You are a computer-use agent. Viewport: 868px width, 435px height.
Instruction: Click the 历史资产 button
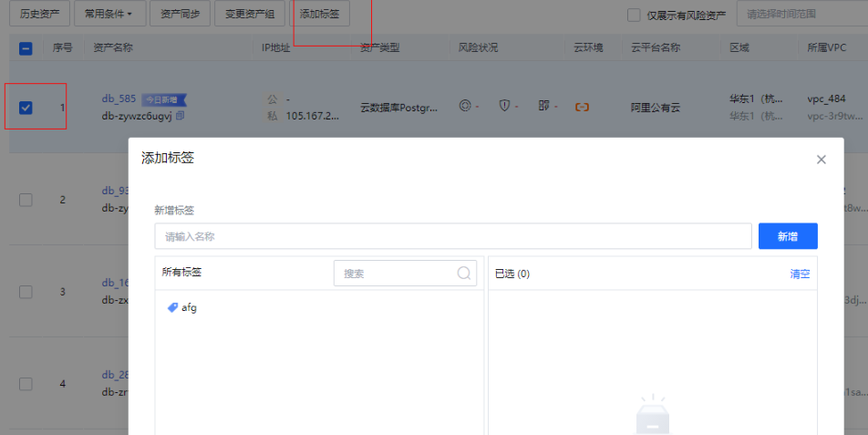[39, 14]
